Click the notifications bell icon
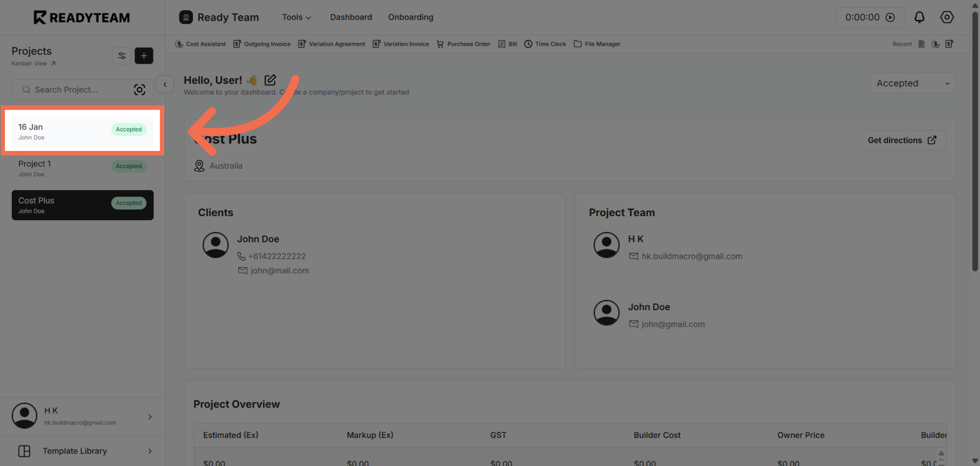Screen dimensions: 980x466 click(x=920, y=17)
